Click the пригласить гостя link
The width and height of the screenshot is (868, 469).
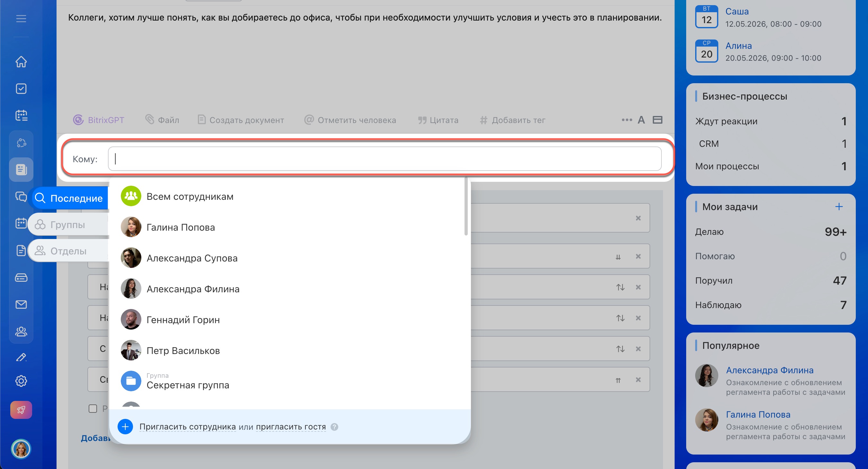coord(291,427)
